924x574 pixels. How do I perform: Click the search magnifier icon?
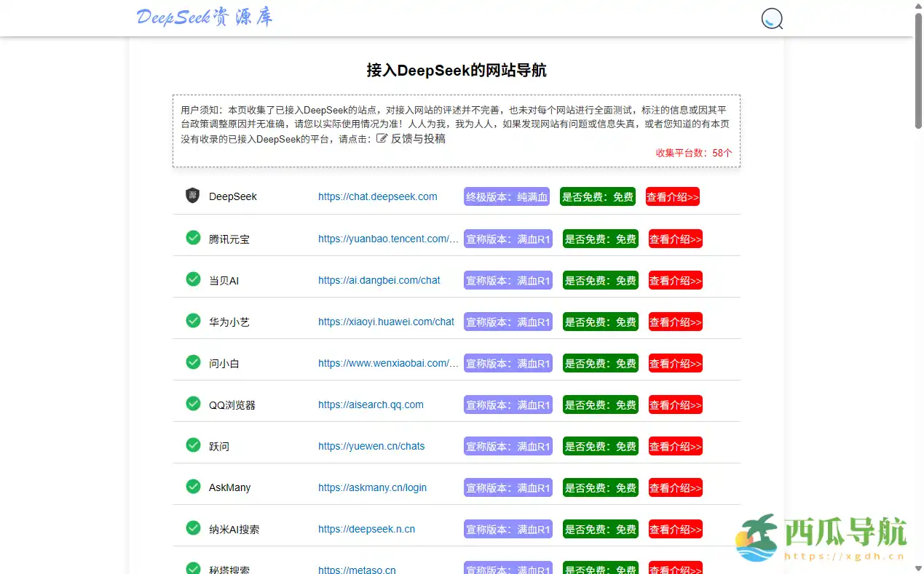[771, 19]
